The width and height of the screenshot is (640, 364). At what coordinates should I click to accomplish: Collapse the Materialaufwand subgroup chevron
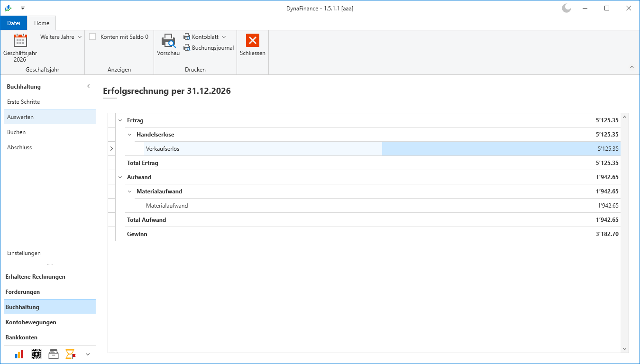129,191
